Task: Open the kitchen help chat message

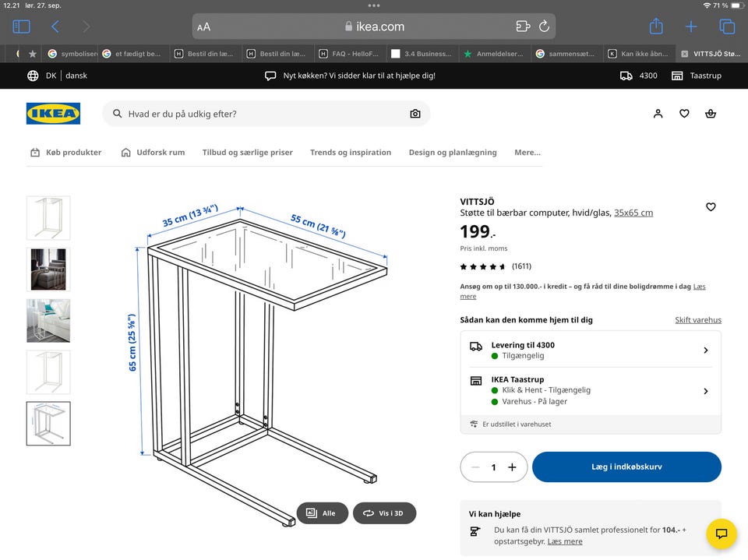Action: [x=350, y=76]
